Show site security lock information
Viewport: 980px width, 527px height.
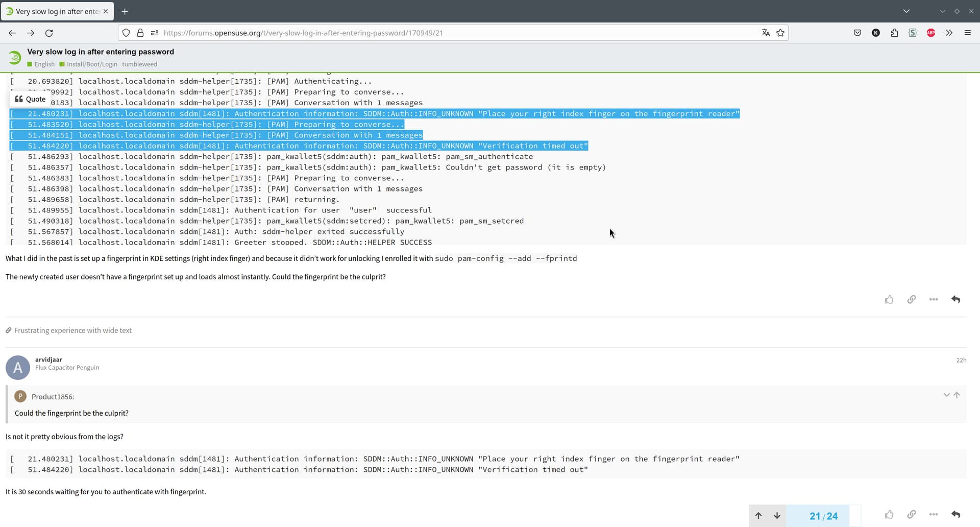(x=140, y=33)
